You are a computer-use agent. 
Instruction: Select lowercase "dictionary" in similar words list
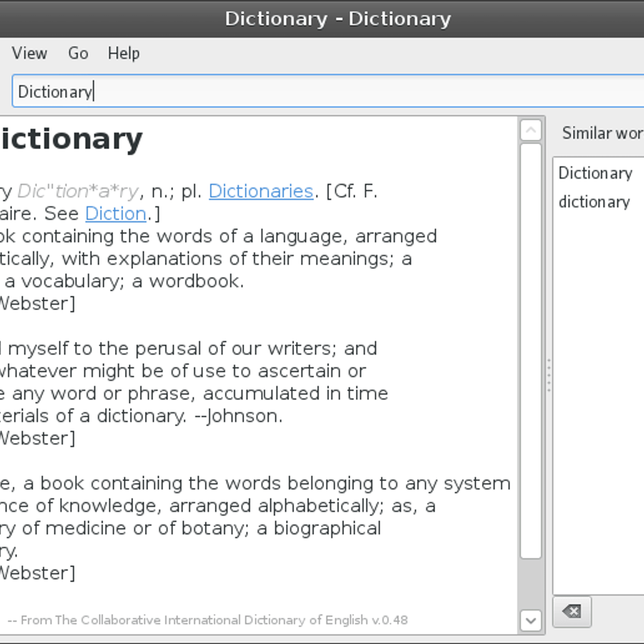click(x=594, y=202)
